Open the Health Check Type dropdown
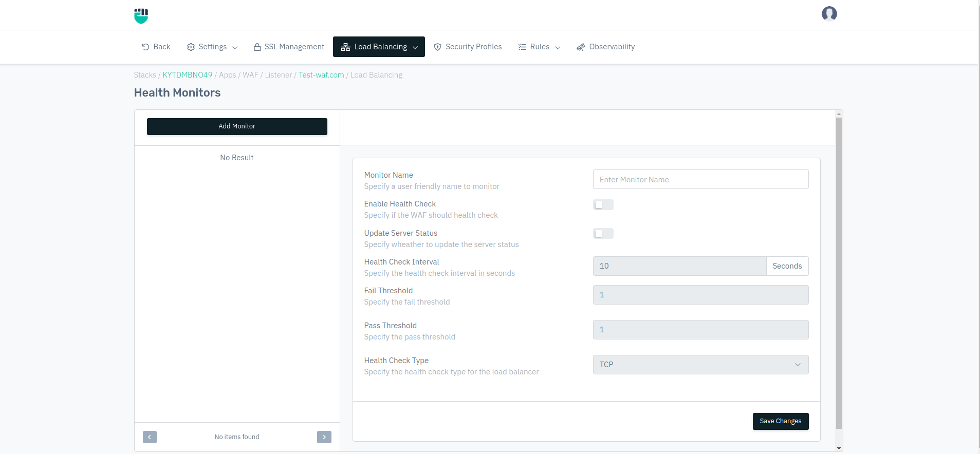 coord(700,365)
